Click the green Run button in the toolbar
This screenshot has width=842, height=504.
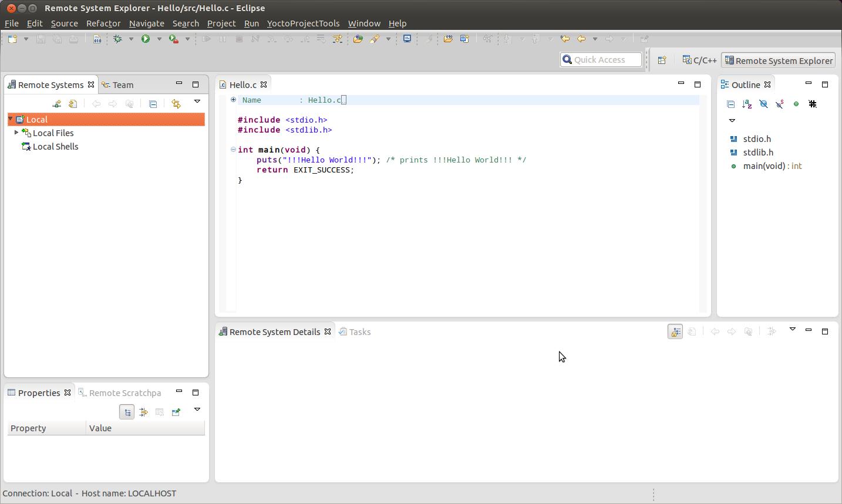pos(145,39)
